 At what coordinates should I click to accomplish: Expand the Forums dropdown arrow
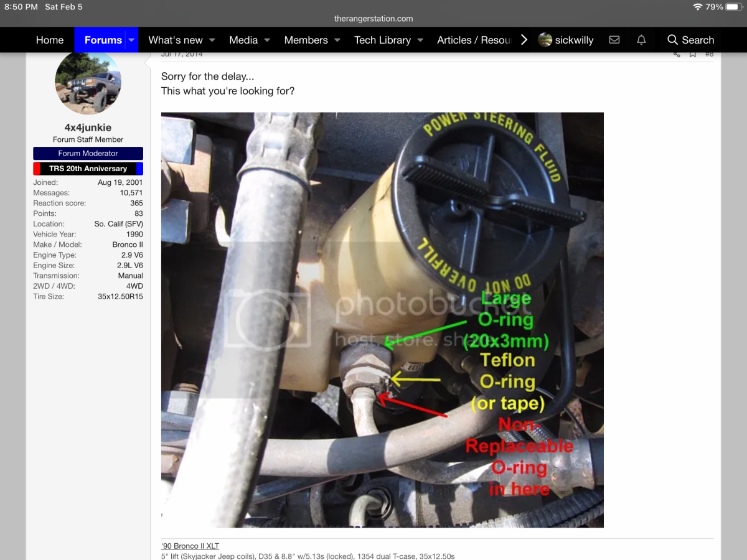click(x=131, y=40)
